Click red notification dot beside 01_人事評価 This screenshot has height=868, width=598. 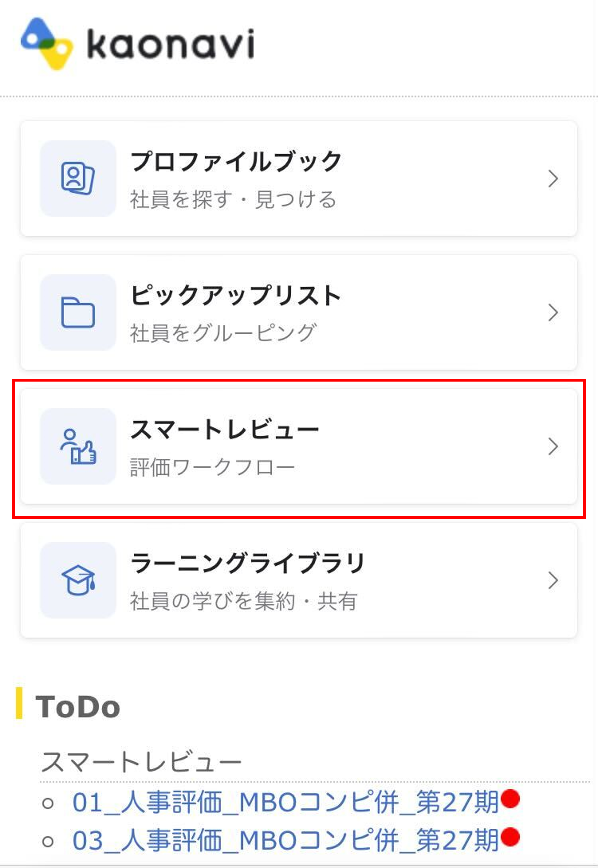tap(510, 799)
